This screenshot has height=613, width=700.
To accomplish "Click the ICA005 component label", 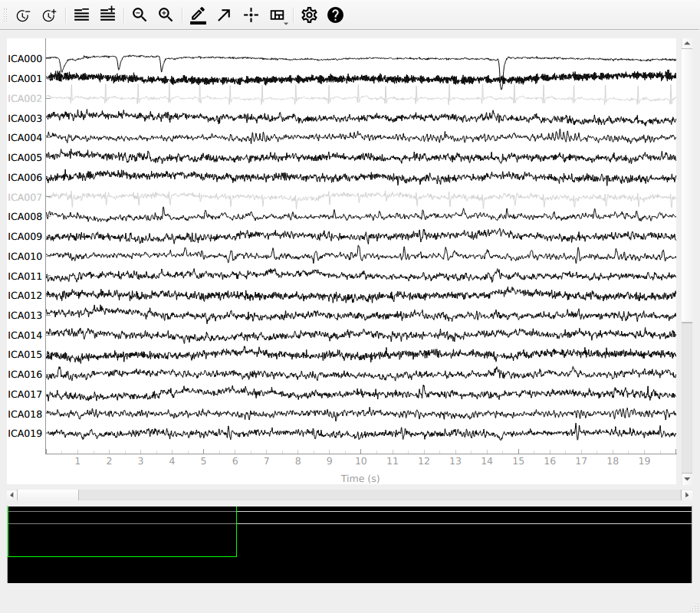I will (25, 158).
